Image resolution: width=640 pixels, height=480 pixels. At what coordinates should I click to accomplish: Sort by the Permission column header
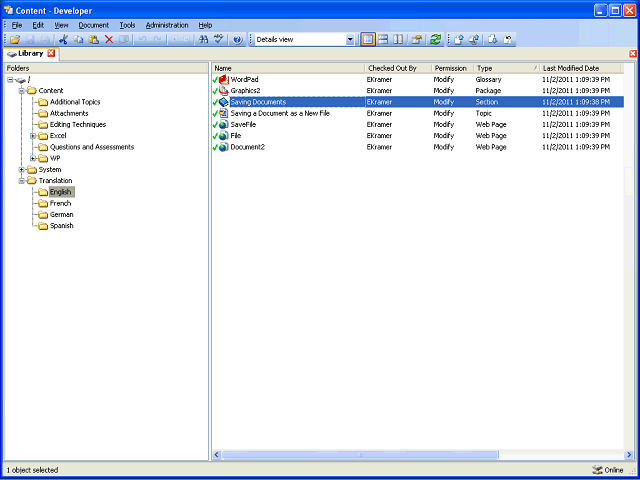(x=453, y=68)
